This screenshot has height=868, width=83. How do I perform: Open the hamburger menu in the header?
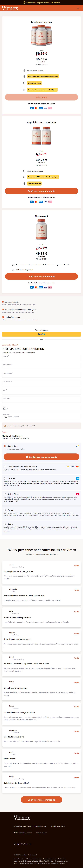tap(78, 8)
